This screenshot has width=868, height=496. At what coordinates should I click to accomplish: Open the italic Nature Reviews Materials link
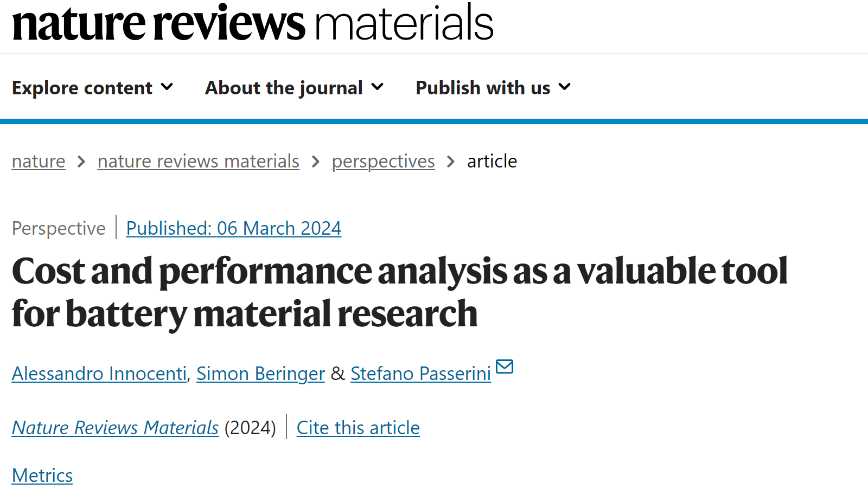coord(115,428)
